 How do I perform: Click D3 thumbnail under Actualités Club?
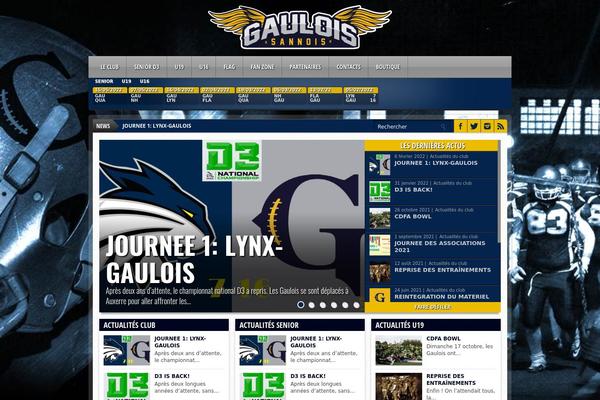pyautogui.click(x=127, y=386)
